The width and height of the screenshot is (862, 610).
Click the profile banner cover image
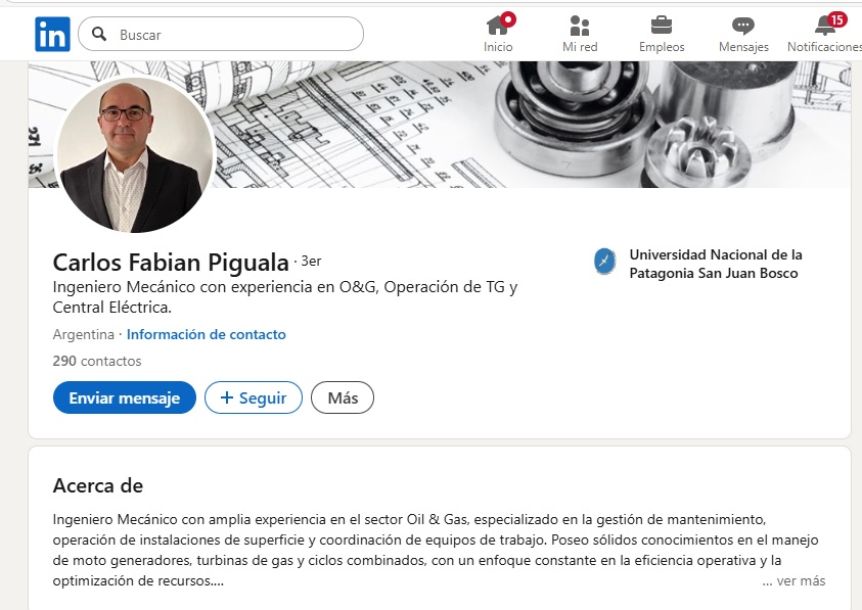tap(527, 124)
